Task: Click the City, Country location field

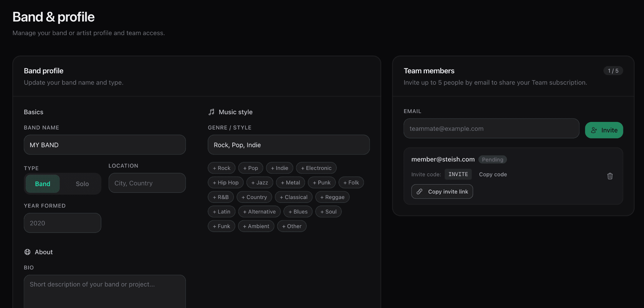Action: (147, 183)
